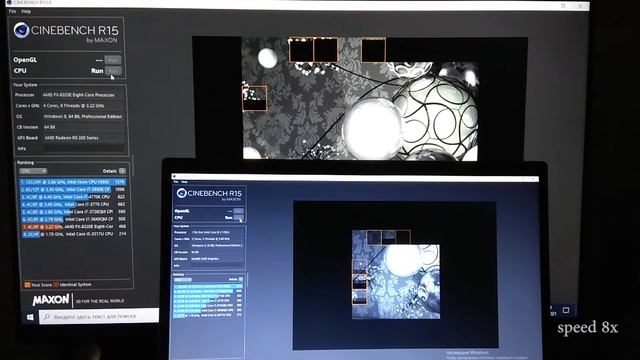Select the top ranking row on laptop
Viewport: 640px width, 360px height.
click(208, 287)
